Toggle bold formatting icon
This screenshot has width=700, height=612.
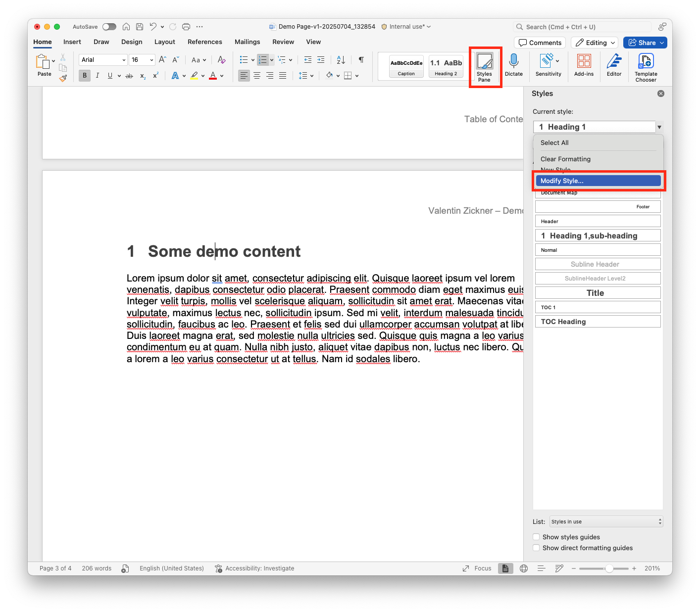click(x=84, y=75)
